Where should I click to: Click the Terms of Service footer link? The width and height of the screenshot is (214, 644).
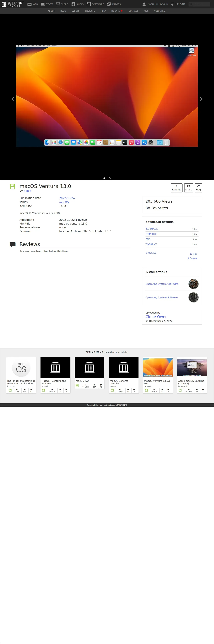pyautogui.click(x=107, y=405)
